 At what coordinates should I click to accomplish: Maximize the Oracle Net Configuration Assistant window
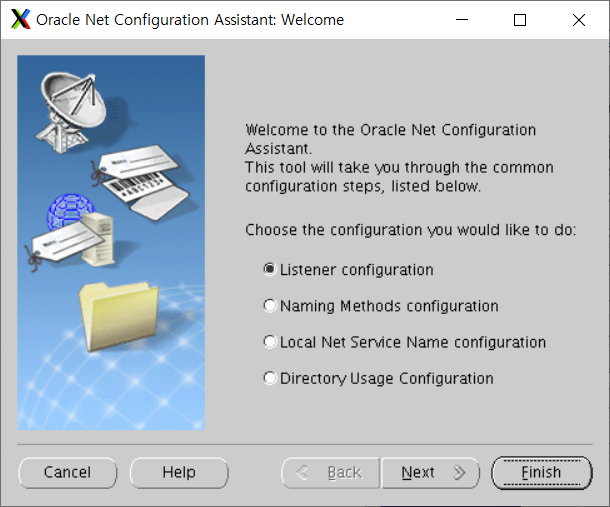520,19
